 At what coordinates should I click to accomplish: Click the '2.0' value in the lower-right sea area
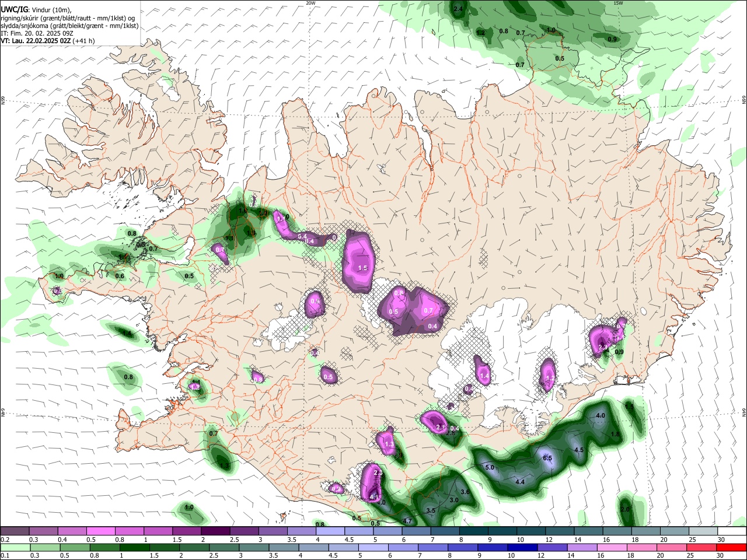point(625,509)
